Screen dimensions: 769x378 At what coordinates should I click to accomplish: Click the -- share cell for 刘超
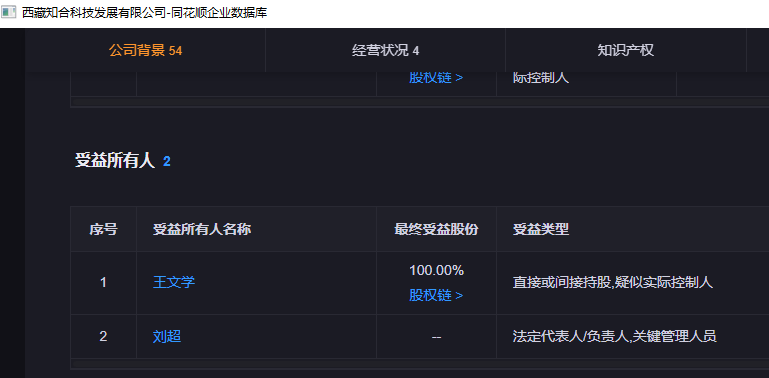436,337
